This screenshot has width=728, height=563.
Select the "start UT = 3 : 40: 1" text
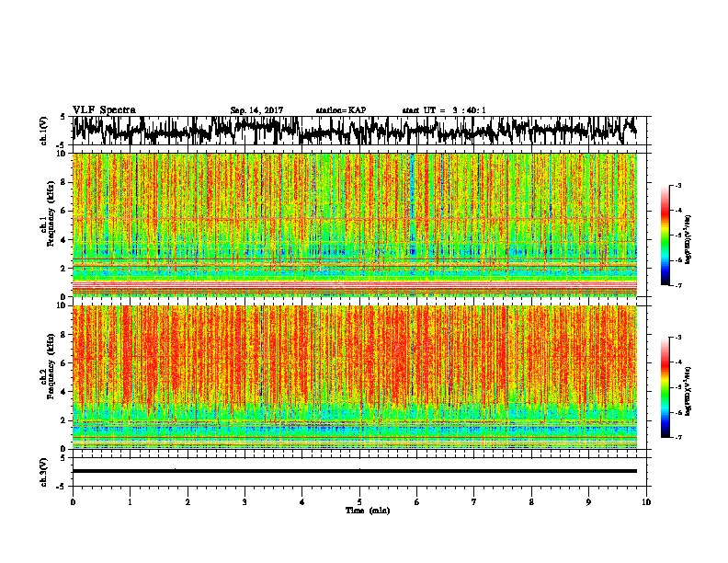[x=444, y=110]
